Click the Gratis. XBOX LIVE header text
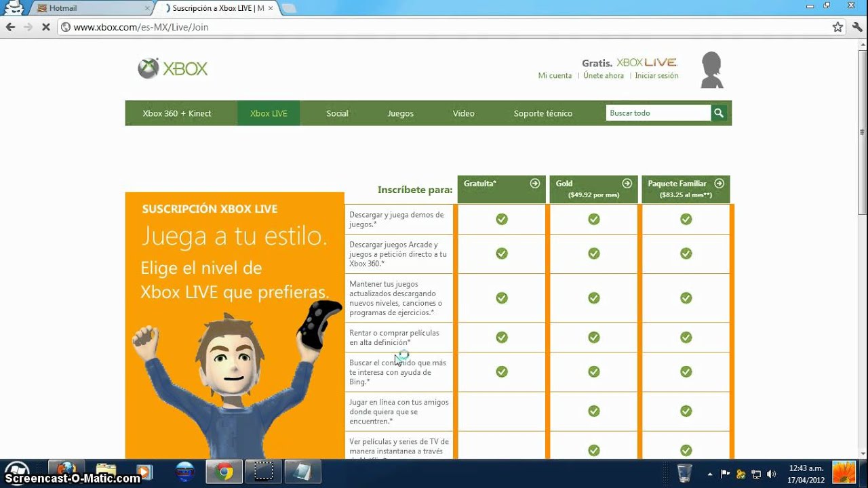 (x=629, y=62)
